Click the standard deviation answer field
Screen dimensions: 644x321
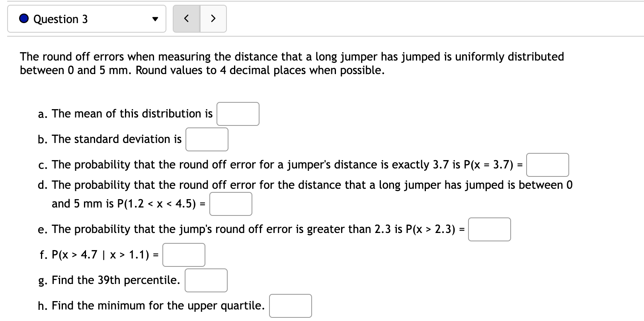207,139
